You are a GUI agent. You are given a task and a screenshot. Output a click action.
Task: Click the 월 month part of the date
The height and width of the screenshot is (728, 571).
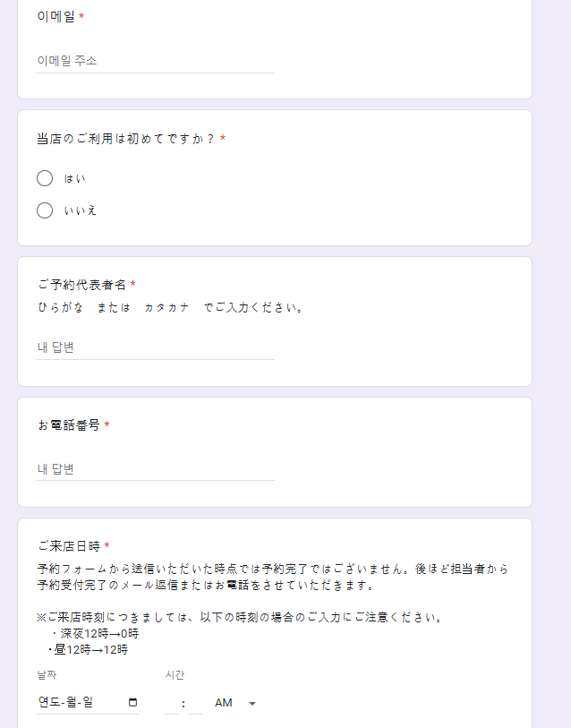pyautogui.click(x=71, y=703)
